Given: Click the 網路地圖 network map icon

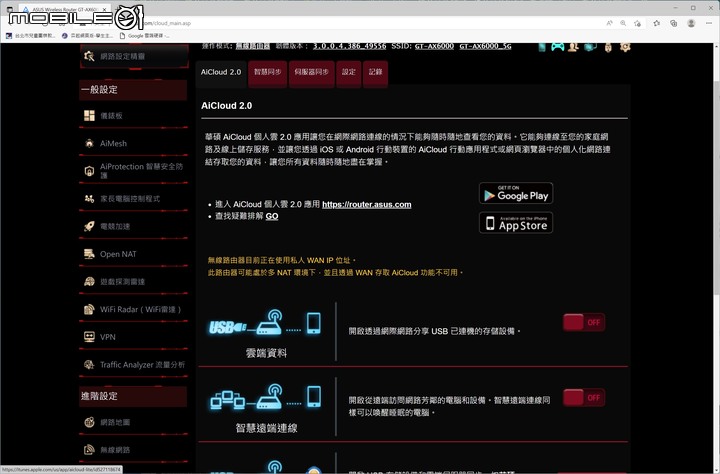Looking at the screenshot, I should coord(89,422).
